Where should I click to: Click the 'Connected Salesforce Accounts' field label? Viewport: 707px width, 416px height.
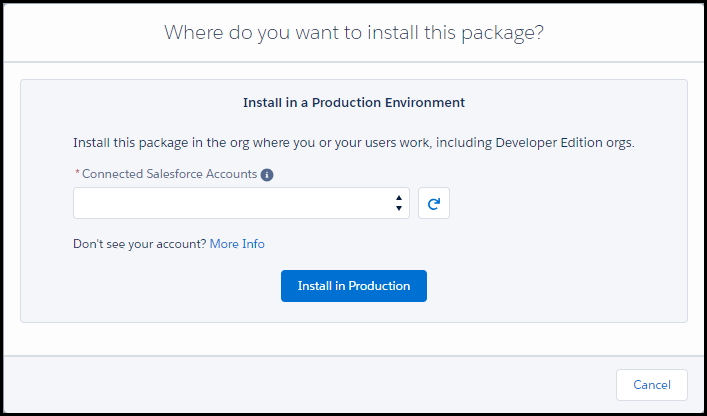(x=170, y=174)
